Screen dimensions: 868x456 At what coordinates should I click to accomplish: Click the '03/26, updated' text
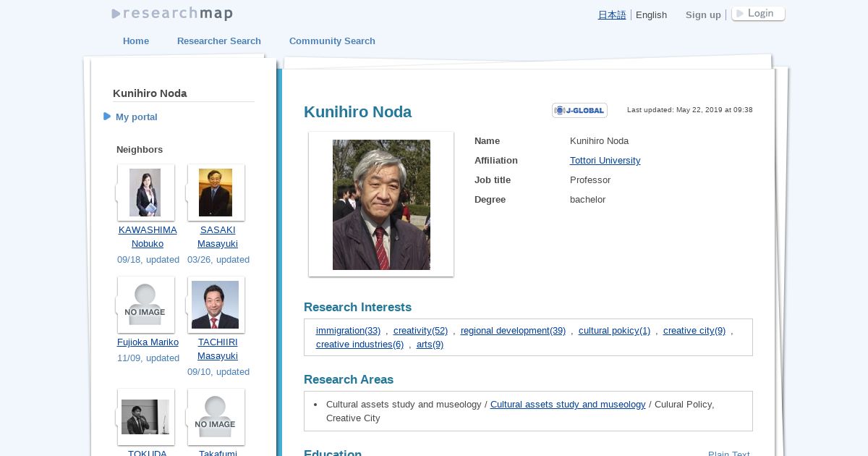[x=218, y=259]
